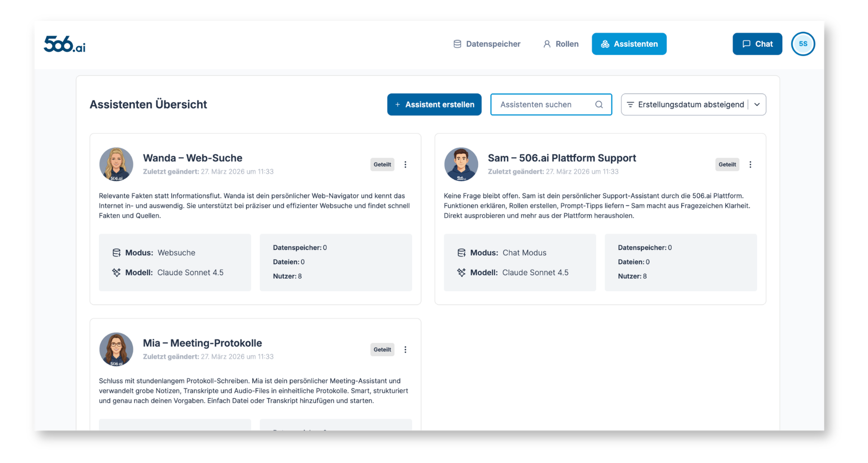Open Wanda's three-dot options menu
Screen dimensions: 868x463
pos(406,164)
